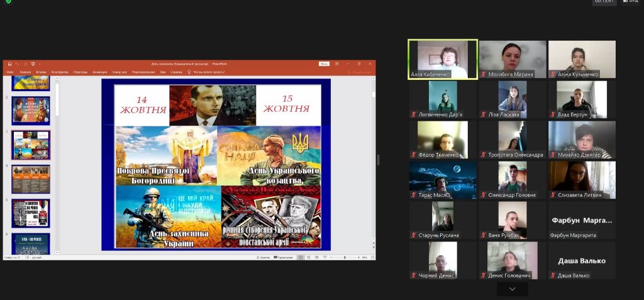Open the Переходы ribbon tab
The image size is (644, 300).
coord(80,72)
